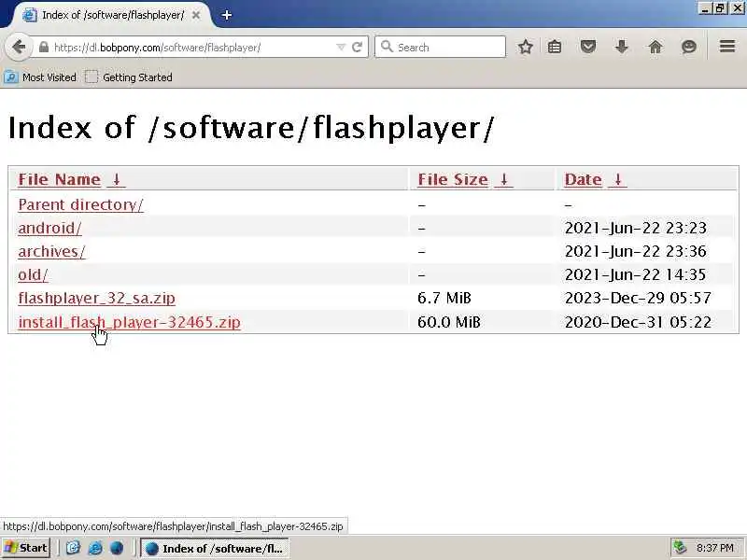Select the Index of /software taskbar button
The width and height of the screenshot is (747, 560).
tap(215, 549)
